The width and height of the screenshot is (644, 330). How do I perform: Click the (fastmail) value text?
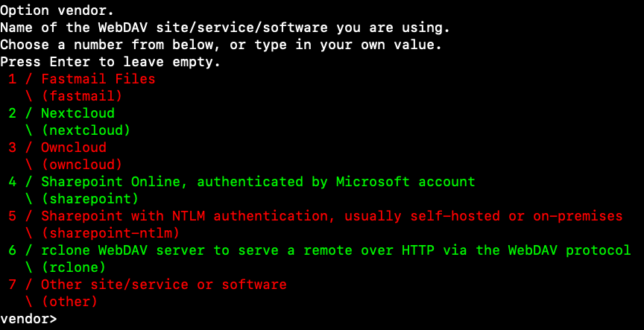coord(82,96)
